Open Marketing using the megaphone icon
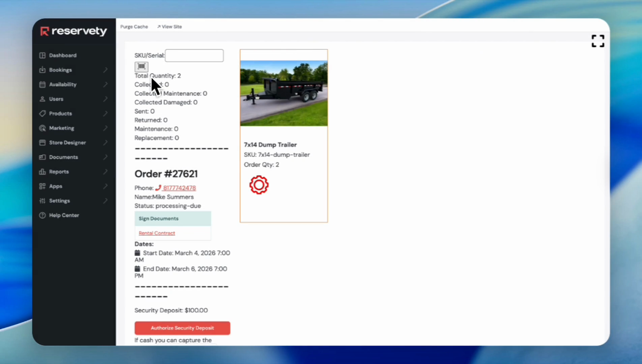642x364 pixels. click(x=42, y=128)
